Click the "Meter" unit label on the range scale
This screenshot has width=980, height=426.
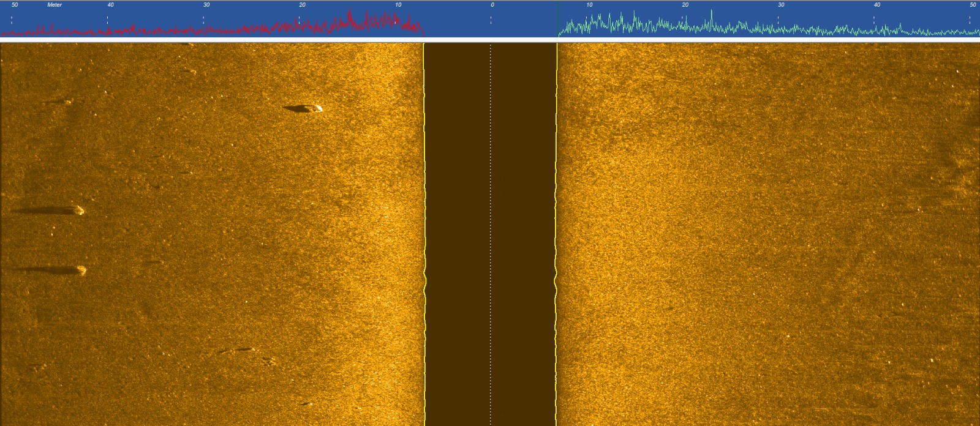pyautogui.click(x=55, y=5)
